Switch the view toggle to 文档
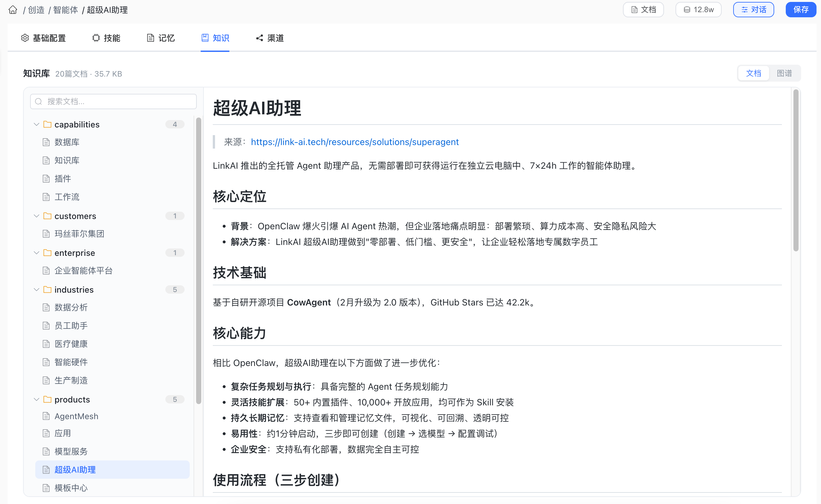This screenshot has height=504, width=821. click(x=753, y=73)
